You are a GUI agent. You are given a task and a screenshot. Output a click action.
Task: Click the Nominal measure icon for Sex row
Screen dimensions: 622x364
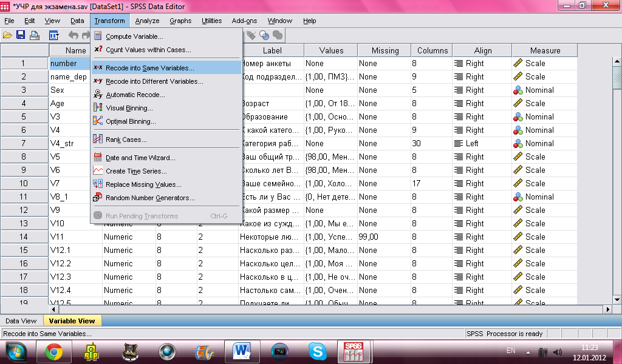[x=518, y=90]
